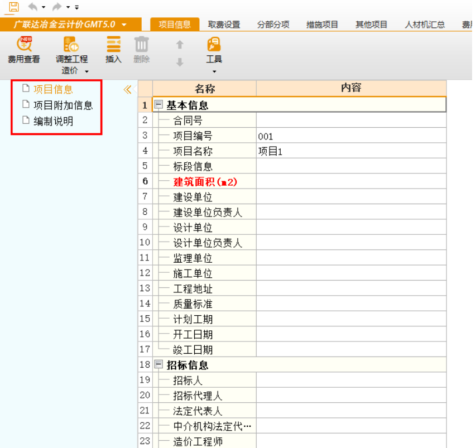Click the 调整工程造价 icon
The image size is (476, 448).
(x=71, y=45)
